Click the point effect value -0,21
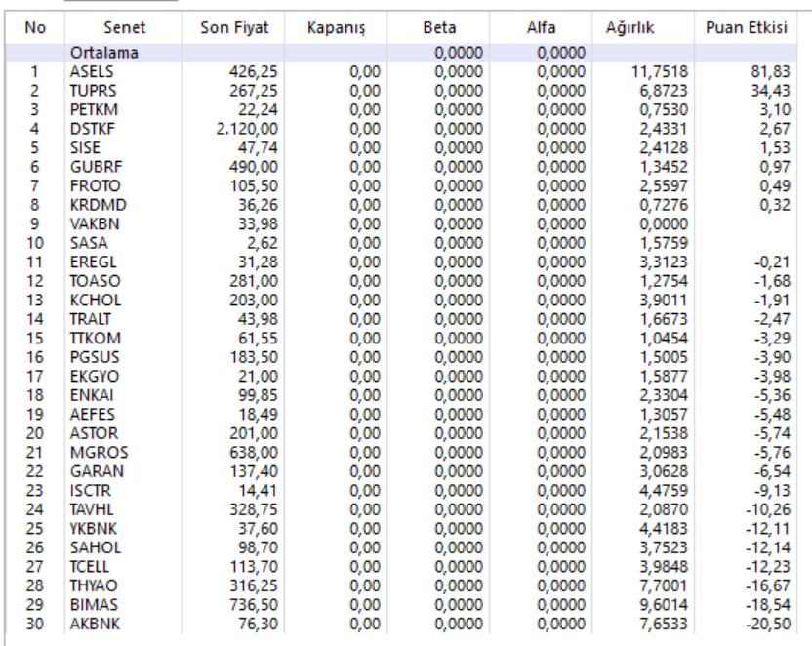Image resolution: width=812 pixels, height=646 pixels. pyautogui.click(x=772, y=262)
